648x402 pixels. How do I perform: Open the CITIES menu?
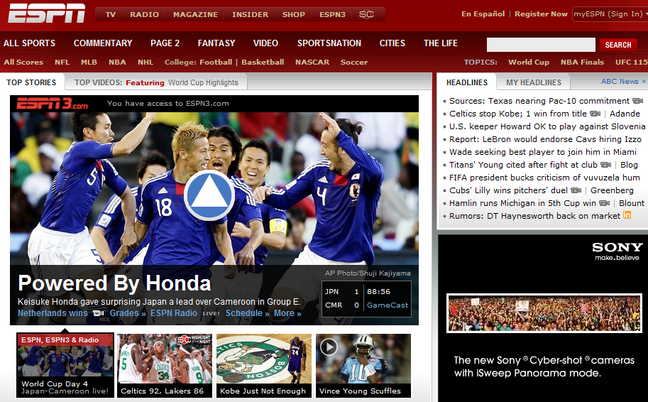coord(392,43)
